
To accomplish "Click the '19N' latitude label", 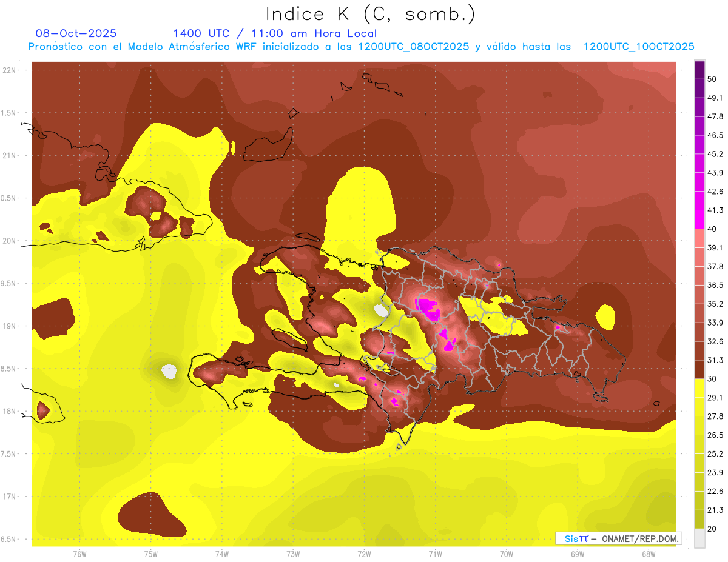I will tap(10, 326).
